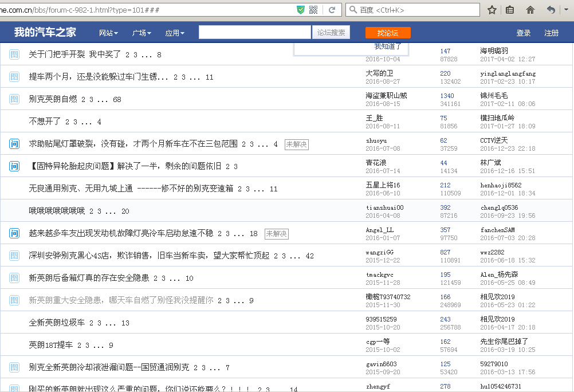
Task: Open the QR code icon in address bar
Action: (x=313, y=10)
